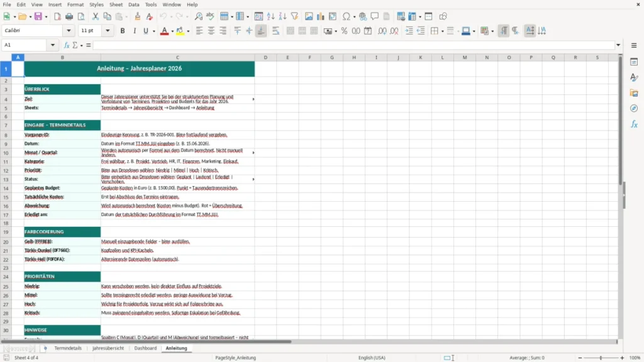The height and width of the screenshot is (362, 644).
Task: Click the Select All corner box
Action: coord(6,57)
